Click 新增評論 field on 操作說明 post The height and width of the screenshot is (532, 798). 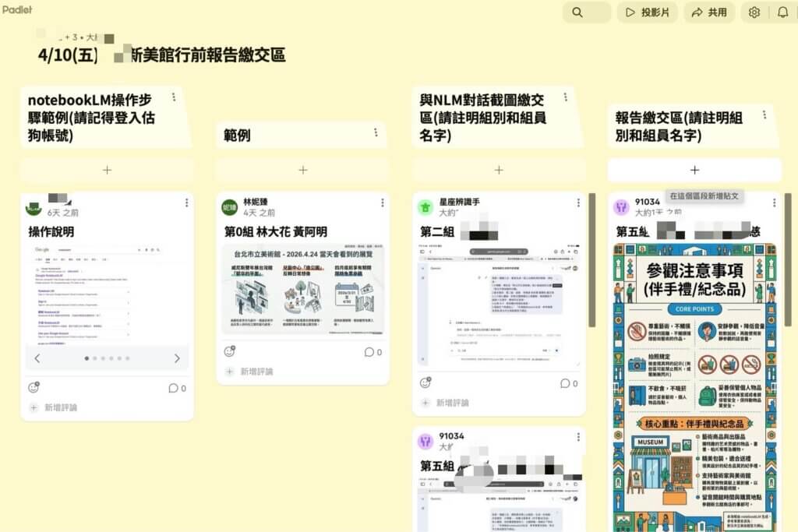click(61, 407)
